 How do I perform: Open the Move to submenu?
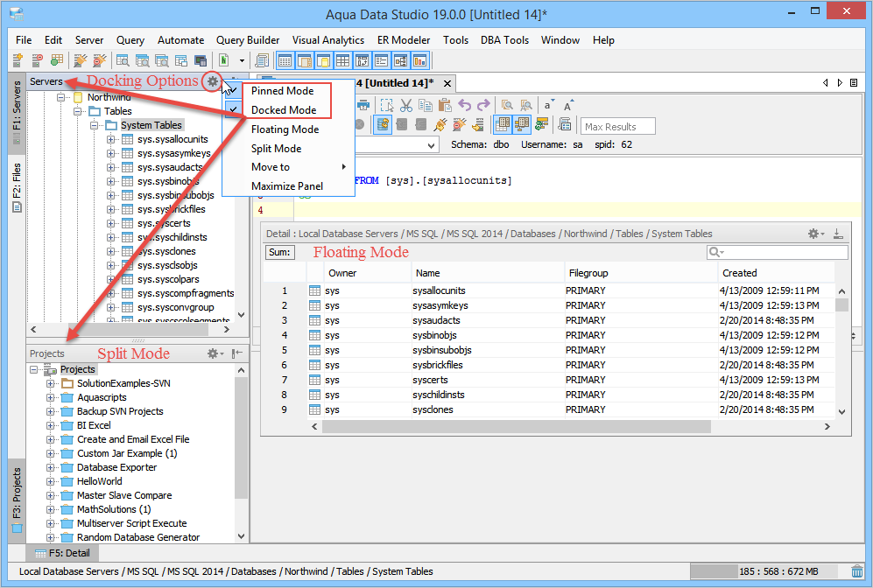(288, 167)
